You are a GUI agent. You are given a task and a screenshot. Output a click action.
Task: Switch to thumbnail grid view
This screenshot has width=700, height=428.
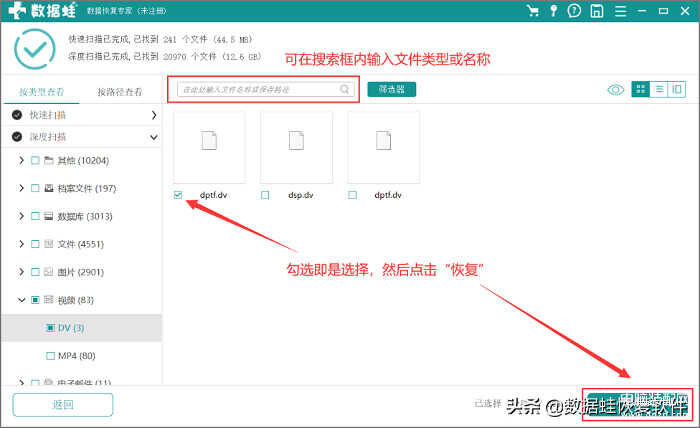coord(641,89)
